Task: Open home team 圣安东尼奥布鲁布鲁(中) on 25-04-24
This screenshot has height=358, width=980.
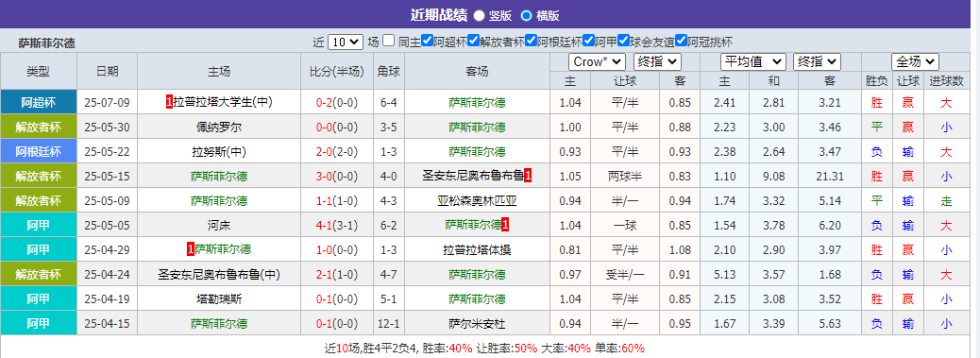Action: click(219, 274)
